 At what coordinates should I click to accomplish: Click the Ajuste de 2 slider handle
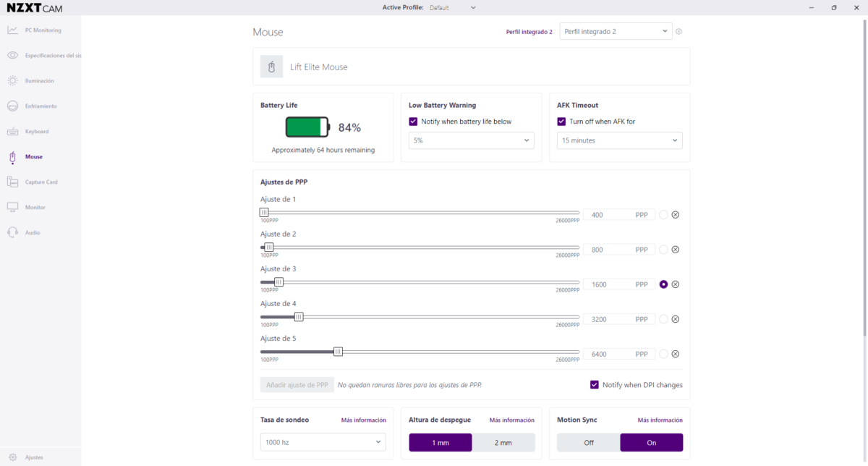point(269,247)
